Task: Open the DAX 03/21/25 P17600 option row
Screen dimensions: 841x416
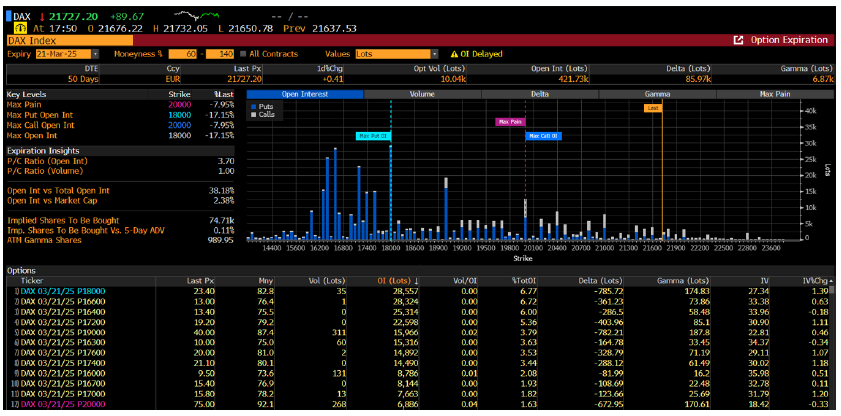Action: [x=418, y=352]
